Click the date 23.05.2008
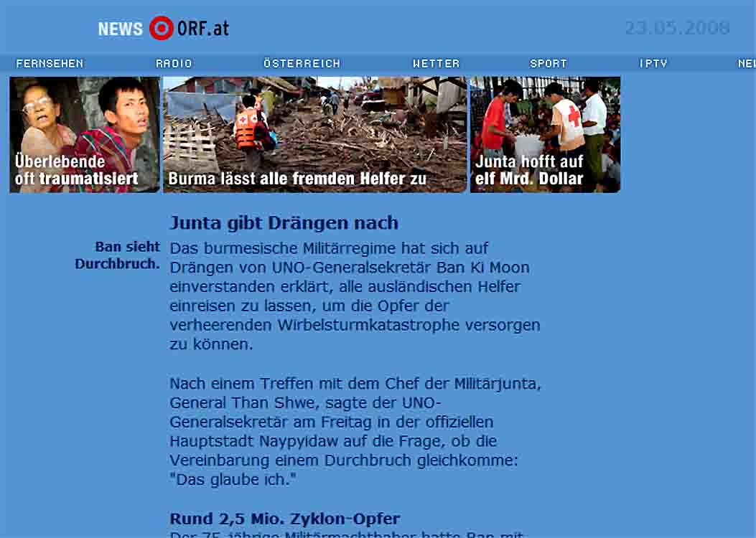This screenshot has height=538, width=756. (676, 28)
